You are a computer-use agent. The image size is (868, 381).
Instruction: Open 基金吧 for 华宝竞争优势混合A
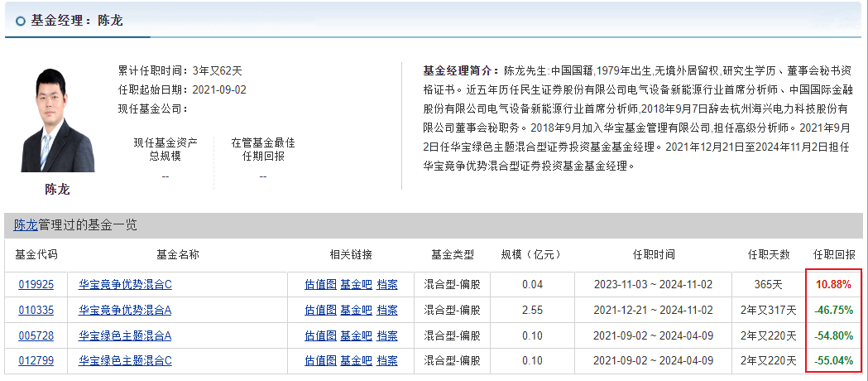pos(356,310)
